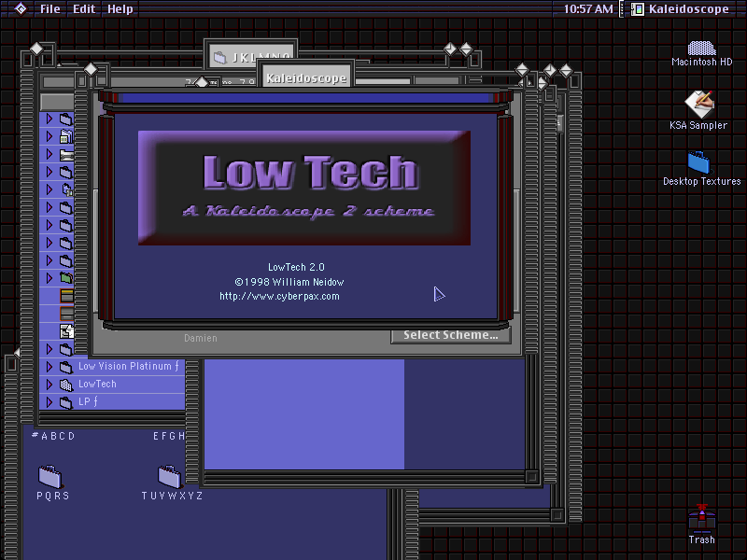Click the LowTech 2.0 version text

coord(296,267)
